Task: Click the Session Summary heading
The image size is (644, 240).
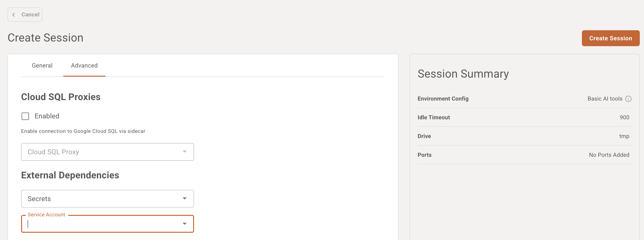Action: (x=463, y=74)
